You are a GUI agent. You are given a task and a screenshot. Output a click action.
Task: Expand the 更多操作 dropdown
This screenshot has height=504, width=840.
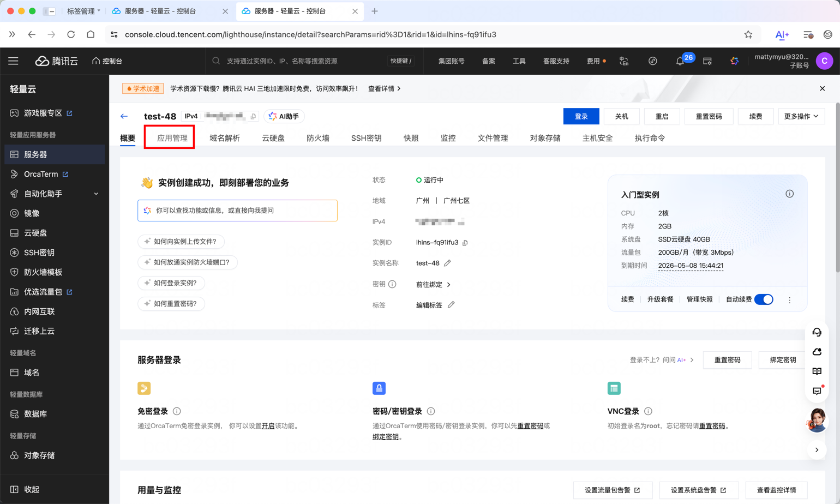tap(800, 116)
